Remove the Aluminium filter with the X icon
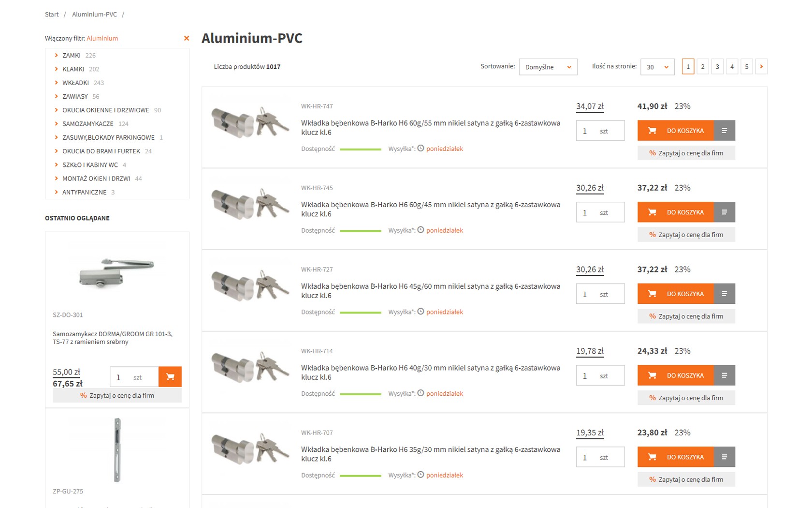 (186, 38)
